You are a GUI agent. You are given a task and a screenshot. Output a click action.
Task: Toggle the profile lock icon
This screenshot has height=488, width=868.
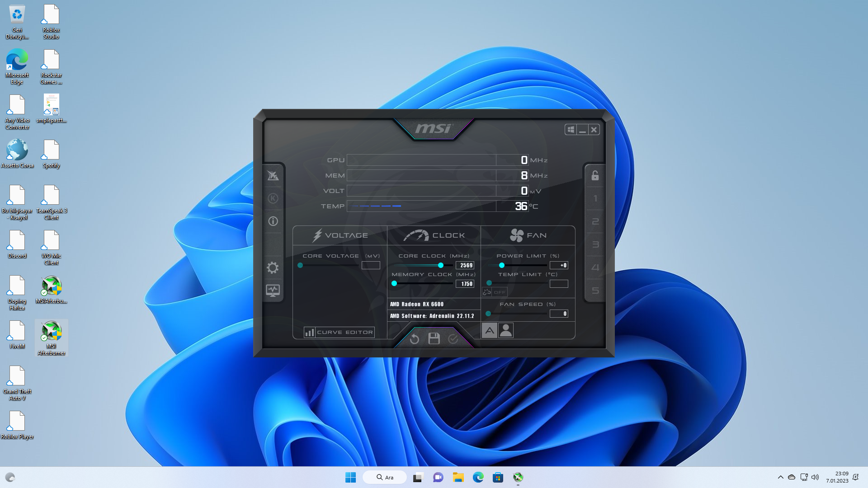coord(595,175)
